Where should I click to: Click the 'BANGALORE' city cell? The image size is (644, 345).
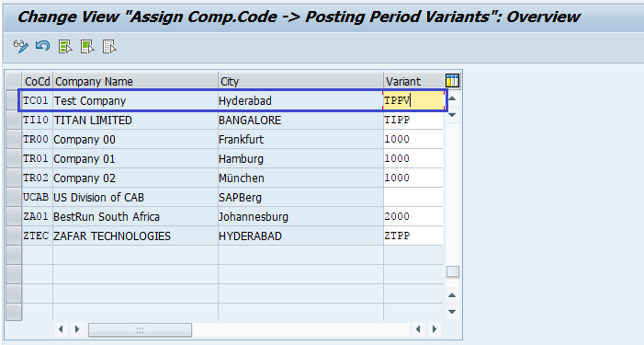[x=300, y=121]
